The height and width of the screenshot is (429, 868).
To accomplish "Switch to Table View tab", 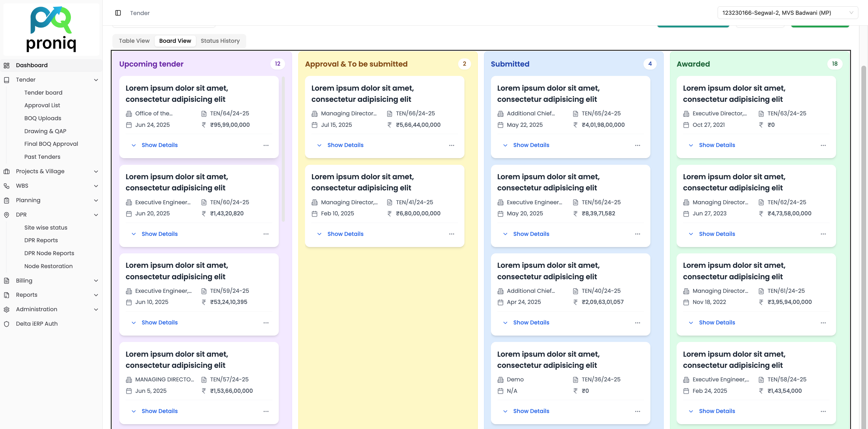I will [134, 41].
